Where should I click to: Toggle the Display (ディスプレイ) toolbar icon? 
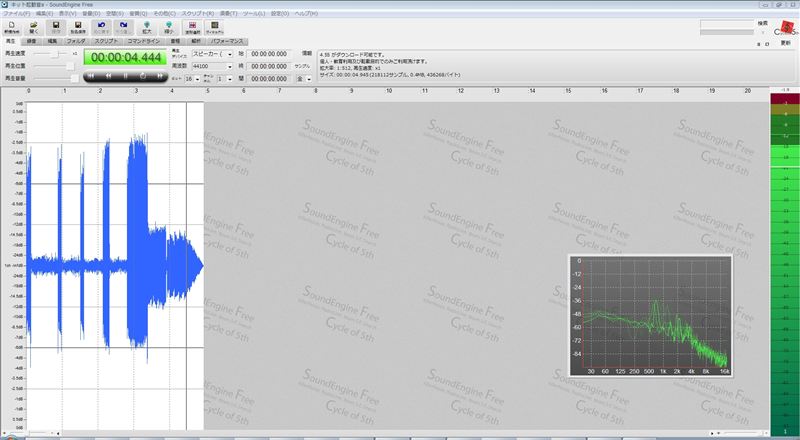click(x=214, y=27)
